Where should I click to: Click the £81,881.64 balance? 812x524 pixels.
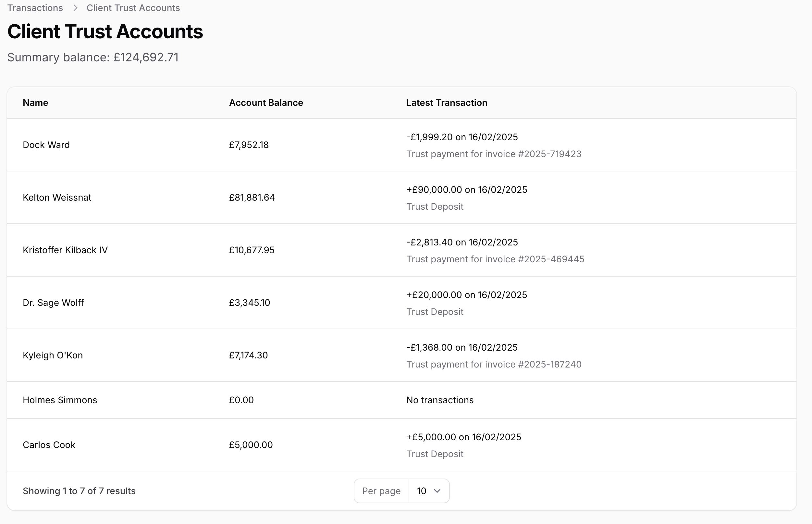[252, 197]
